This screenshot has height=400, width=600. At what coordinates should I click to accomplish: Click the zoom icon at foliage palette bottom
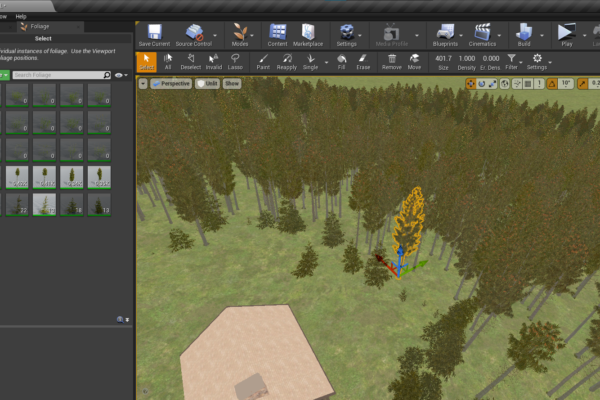[120, 320]
